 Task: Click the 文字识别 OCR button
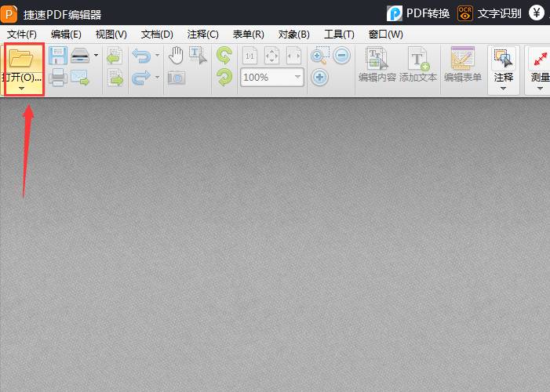490,13
